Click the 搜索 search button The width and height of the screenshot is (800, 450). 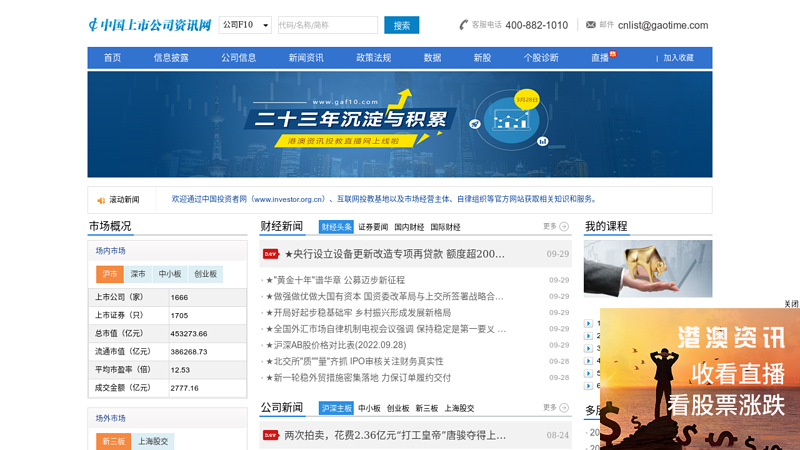click(x=402, y=25)
